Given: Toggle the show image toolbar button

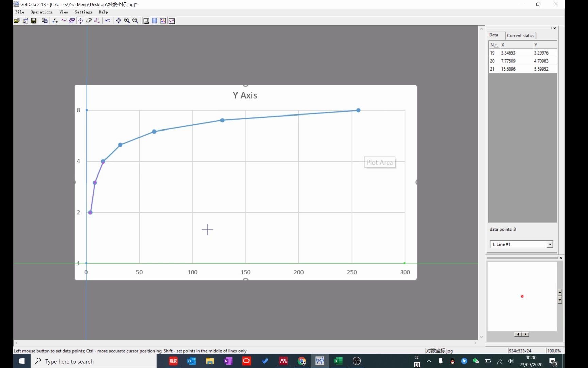Looking at the screenshot, I should click(146, 21).
